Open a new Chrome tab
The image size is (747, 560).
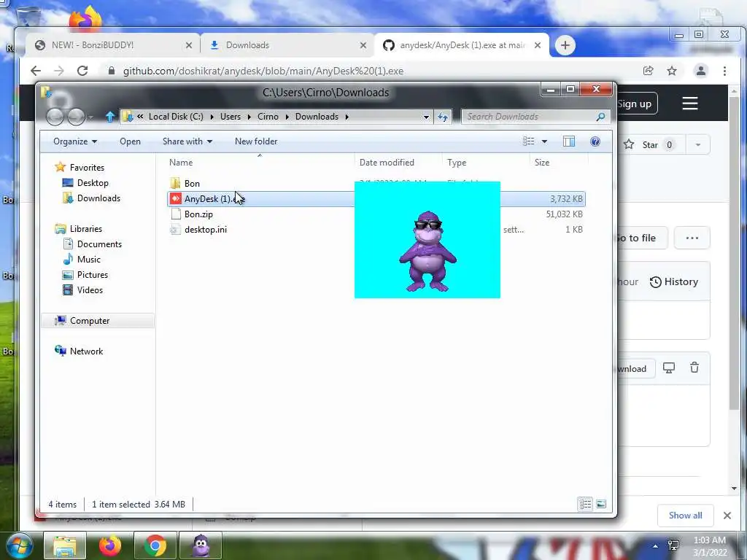[x=565, y=45]
